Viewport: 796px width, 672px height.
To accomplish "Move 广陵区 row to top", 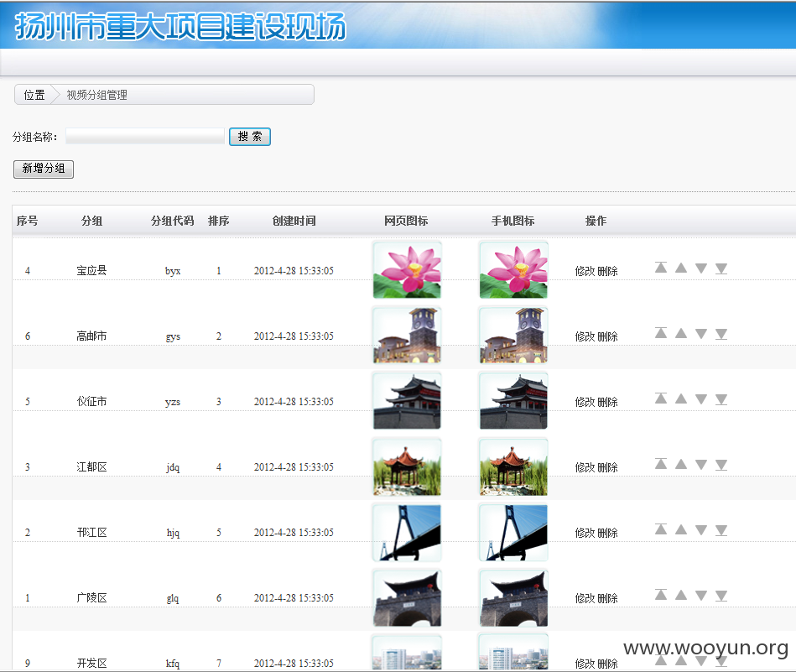I will pyautogui.click(x=660, y=596).
